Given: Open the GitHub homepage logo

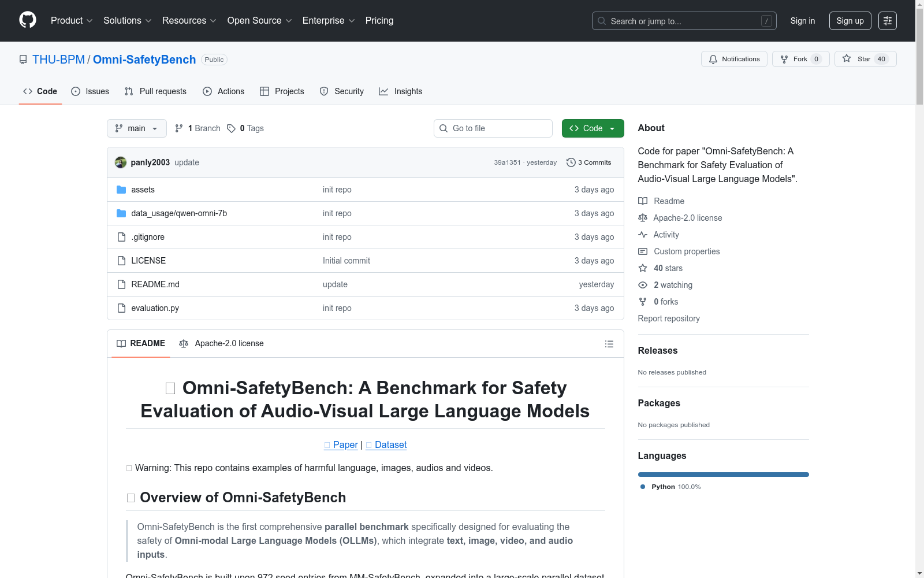Looking at the screenshot, I should pyautogui.click(x=28, y=20).
